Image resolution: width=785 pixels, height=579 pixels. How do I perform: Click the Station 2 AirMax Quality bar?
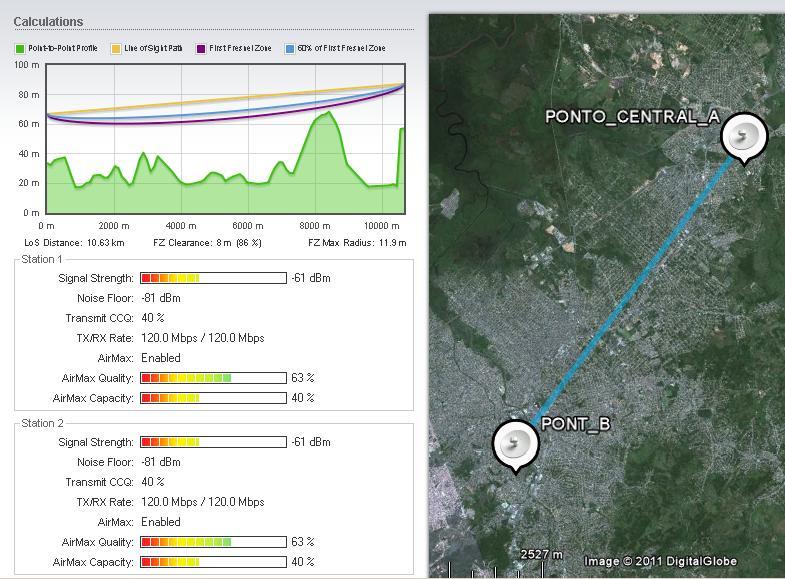[213, 542]
